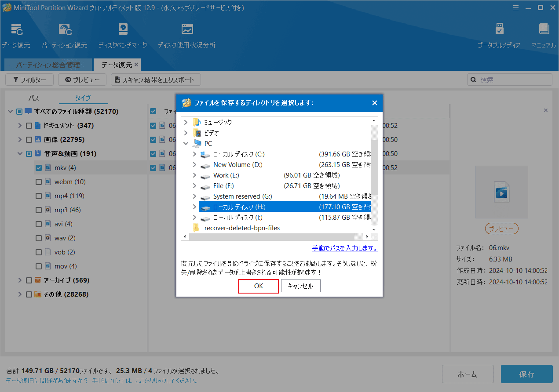This screenshot has width=559, height=392.
Task: Open ブータブルメディア creator
Action: click(499, 29)
